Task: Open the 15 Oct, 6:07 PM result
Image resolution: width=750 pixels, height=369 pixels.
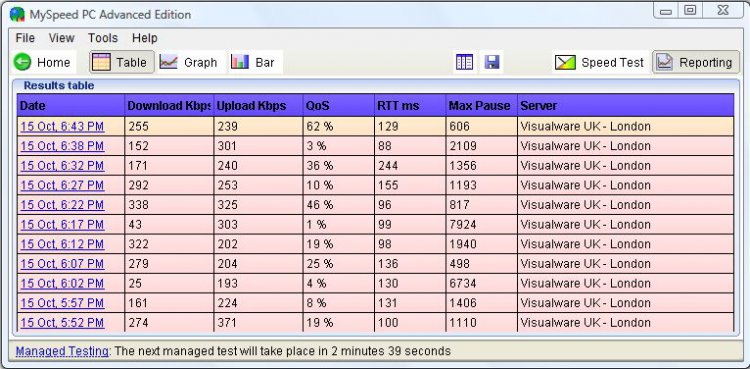Action: [x=62, y=264]
